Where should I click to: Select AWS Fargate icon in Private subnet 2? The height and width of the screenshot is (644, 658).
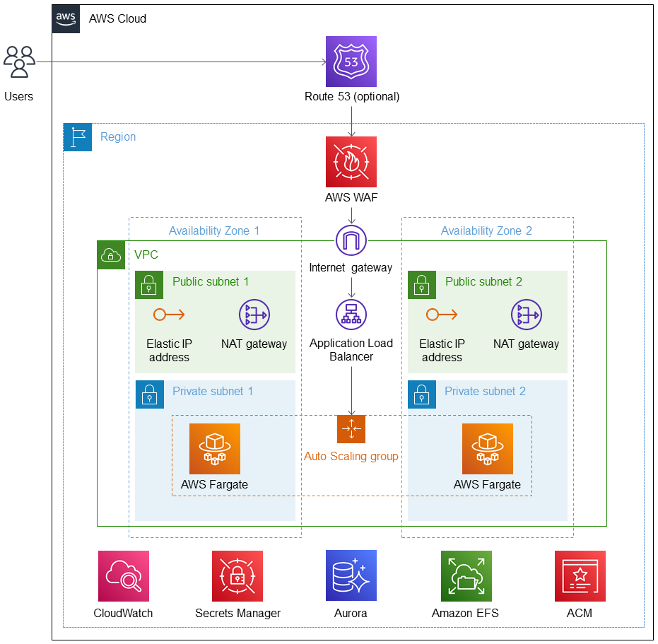(488, 449)
